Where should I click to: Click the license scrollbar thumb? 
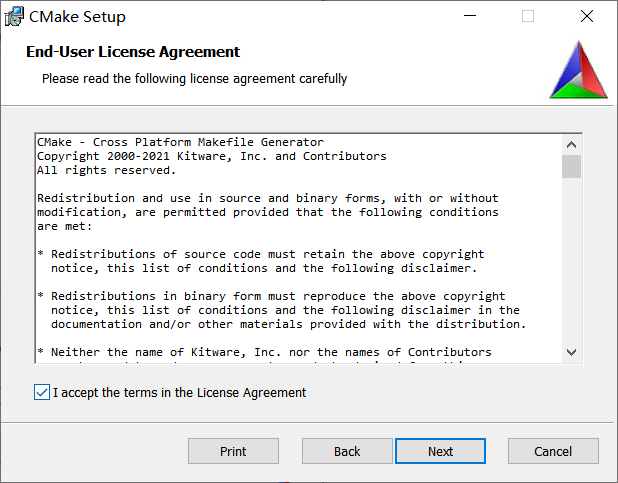[x=572, y=166]
